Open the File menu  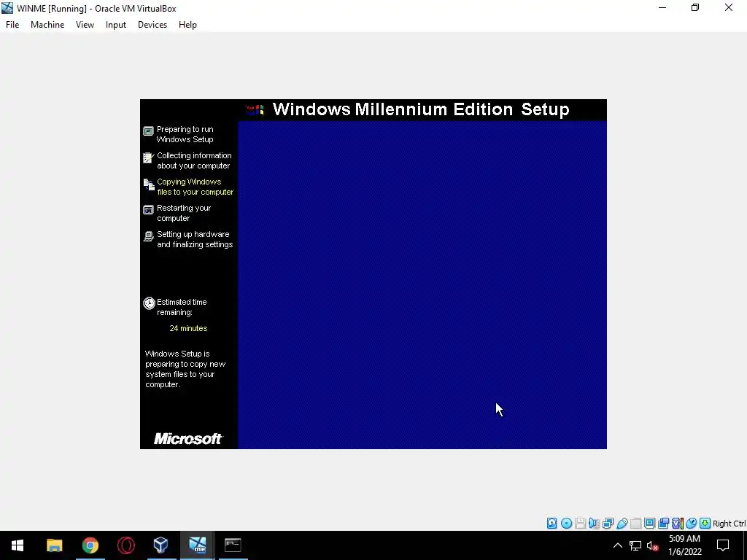[12, 25]
